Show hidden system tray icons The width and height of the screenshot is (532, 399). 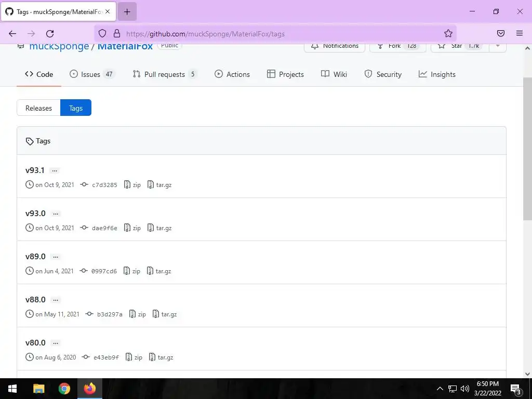click(x=440, y=389)
